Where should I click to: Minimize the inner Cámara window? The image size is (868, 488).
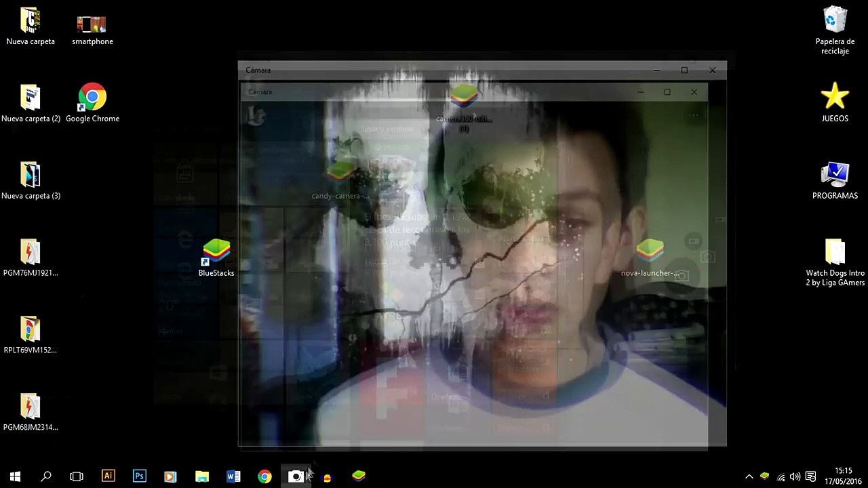click(640, 92)
